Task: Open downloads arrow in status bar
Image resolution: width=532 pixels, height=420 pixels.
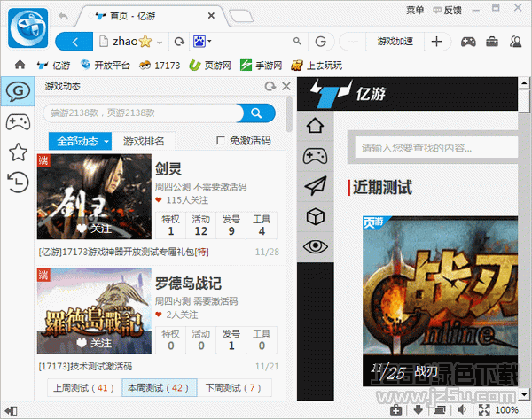Action: (418, 410)
